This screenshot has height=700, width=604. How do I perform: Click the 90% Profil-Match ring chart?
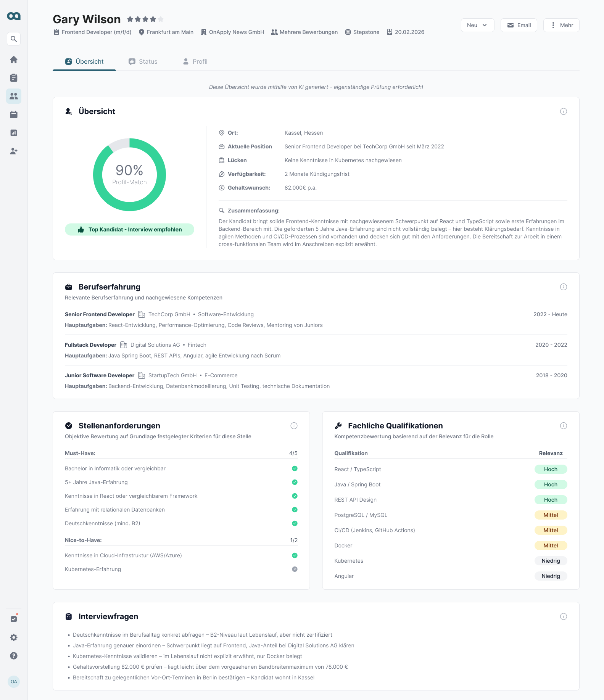(x=129, y=175)
